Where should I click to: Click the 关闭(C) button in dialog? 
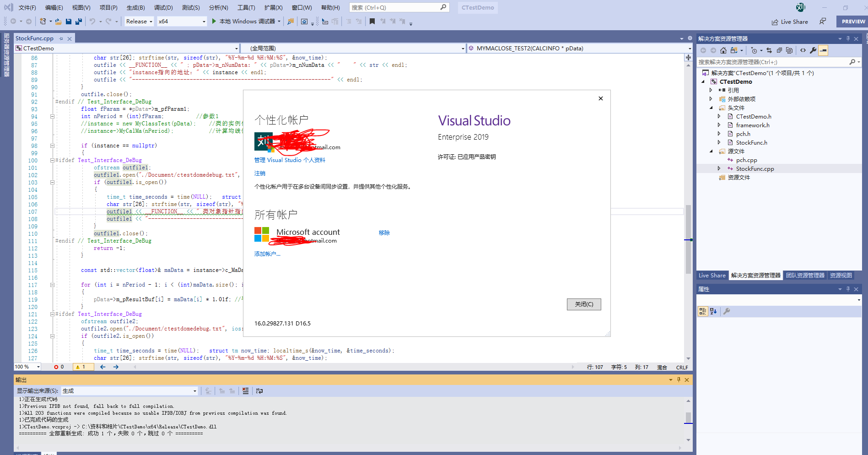point(584,304)
